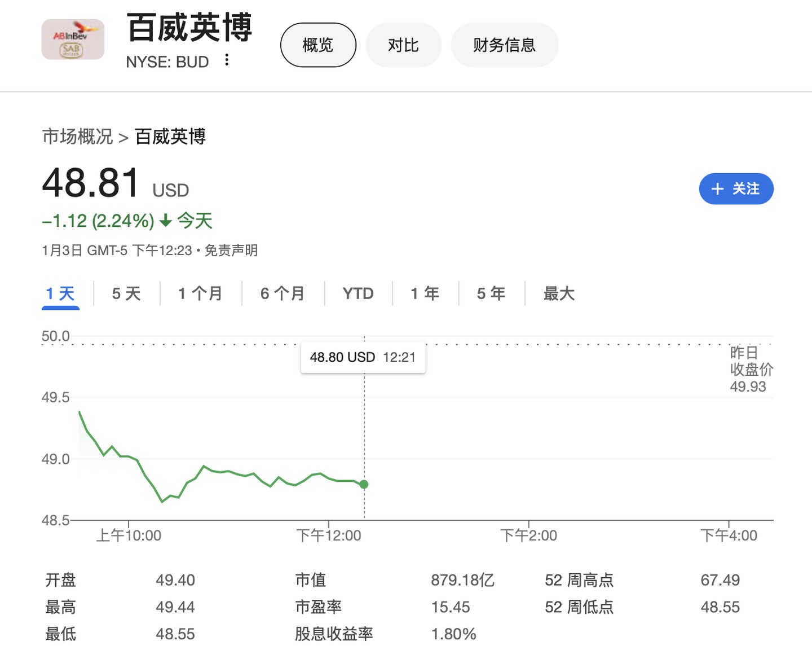Select the 最大 time range

559,293
